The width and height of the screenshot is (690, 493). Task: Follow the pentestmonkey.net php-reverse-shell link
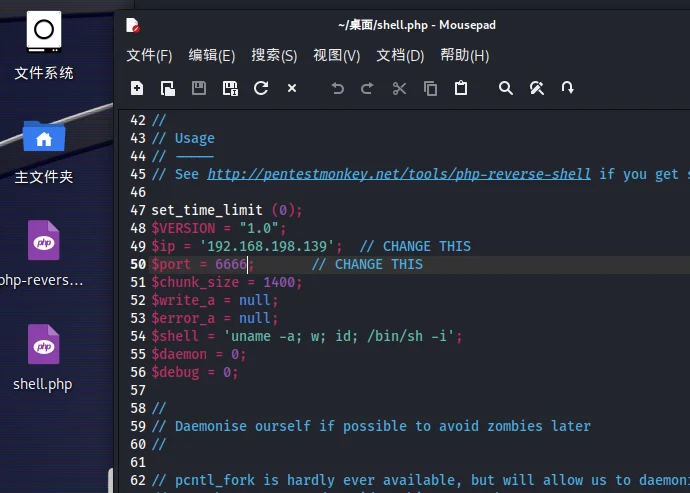(399, 174)
